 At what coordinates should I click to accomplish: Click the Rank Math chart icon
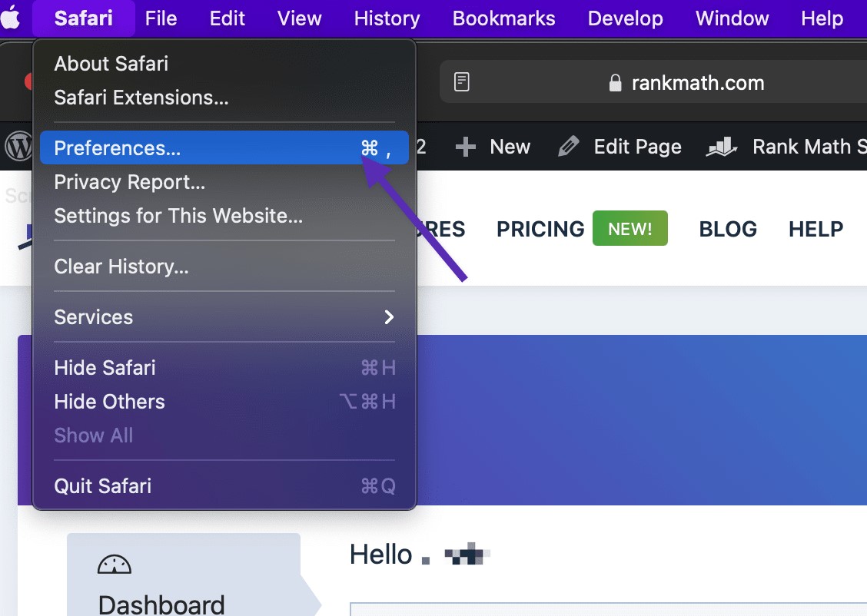click(722, 147)
